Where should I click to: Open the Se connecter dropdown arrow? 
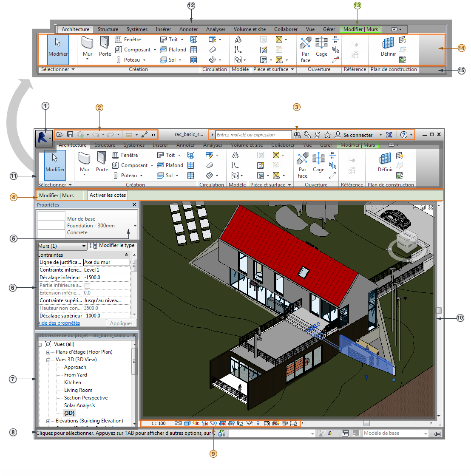pos(380,135)
